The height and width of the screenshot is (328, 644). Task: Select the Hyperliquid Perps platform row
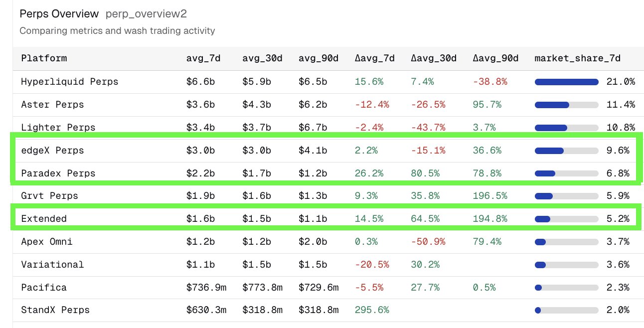pos(70,82)
